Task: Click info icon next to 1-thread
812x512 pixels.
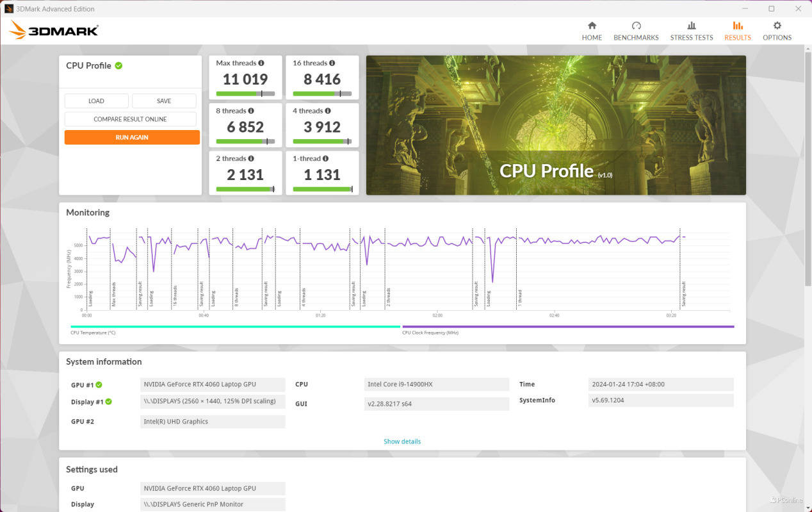Action: point(326,158)
